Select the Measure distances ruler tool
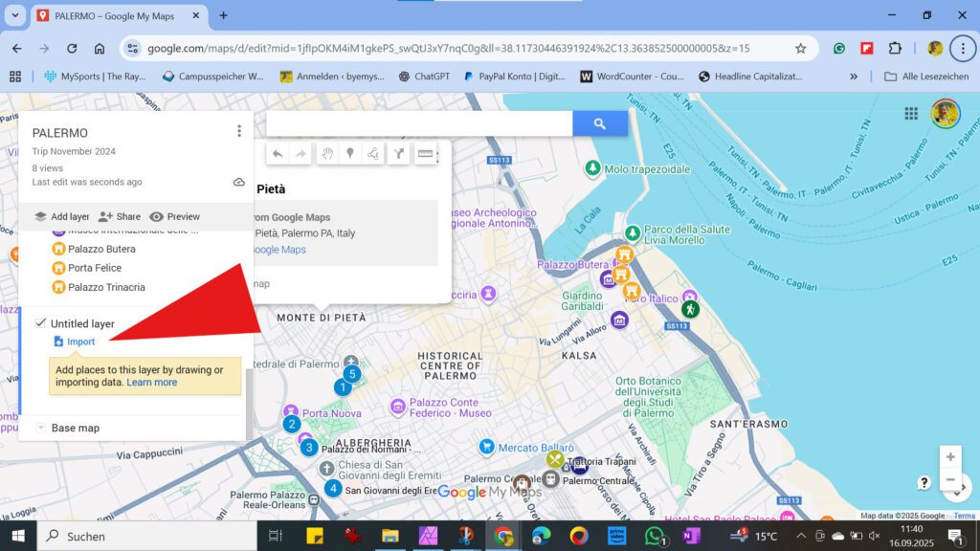Viewport: 980px width, 551px height. (427, 153)
